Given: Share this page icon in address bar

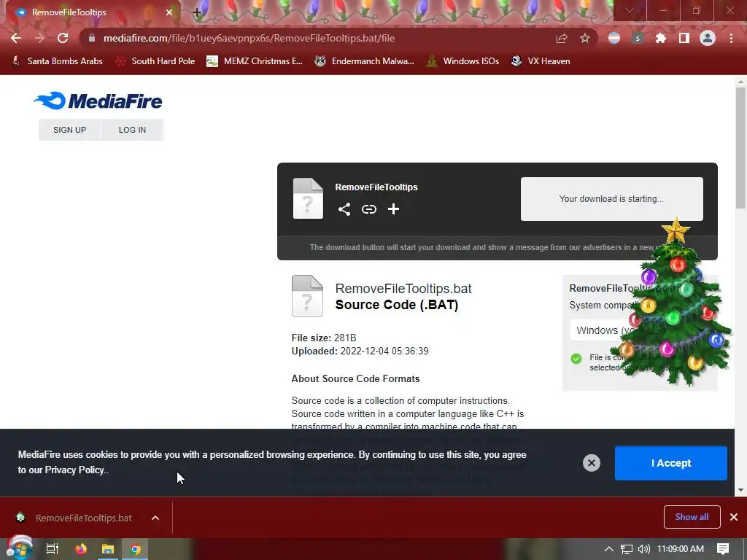Looking at the screenshot, I should [x=562, y=38].
